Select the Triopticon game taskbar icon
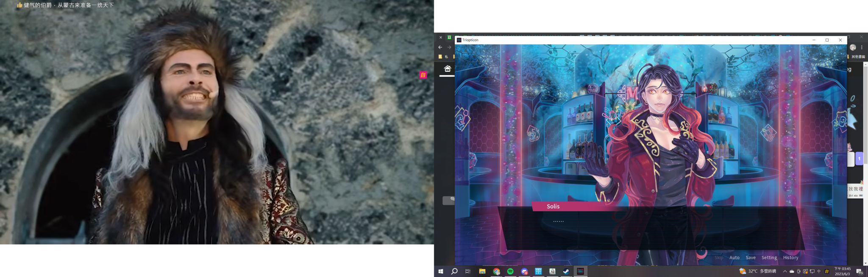Screen dimensions: 868x277 coord(580,271)
